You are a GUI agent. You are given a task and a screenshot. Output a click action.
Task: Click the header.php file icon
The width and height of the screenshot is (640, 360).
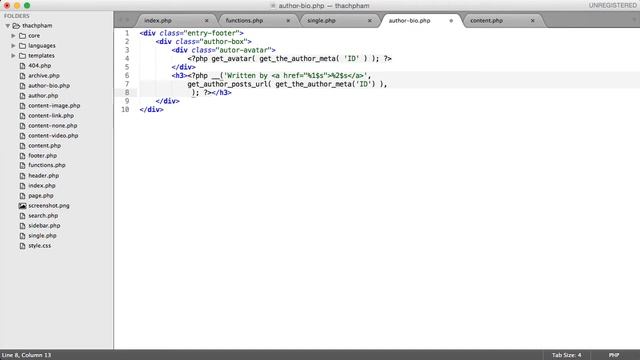pos(22,176)
